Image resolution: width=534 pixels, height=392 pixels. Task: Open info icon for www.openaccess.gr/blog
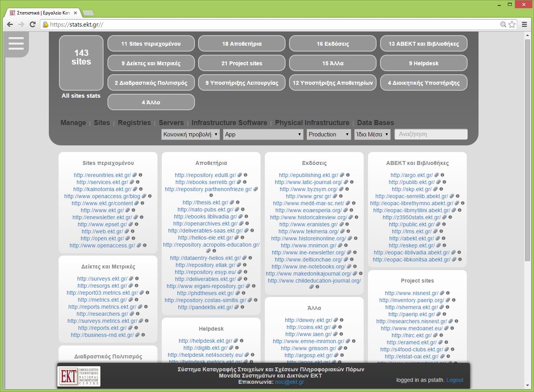(150, 196)
